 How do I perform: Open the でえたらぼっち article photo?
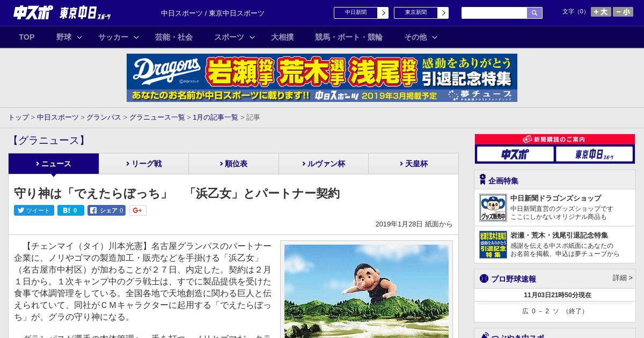(x=367, y=291)
